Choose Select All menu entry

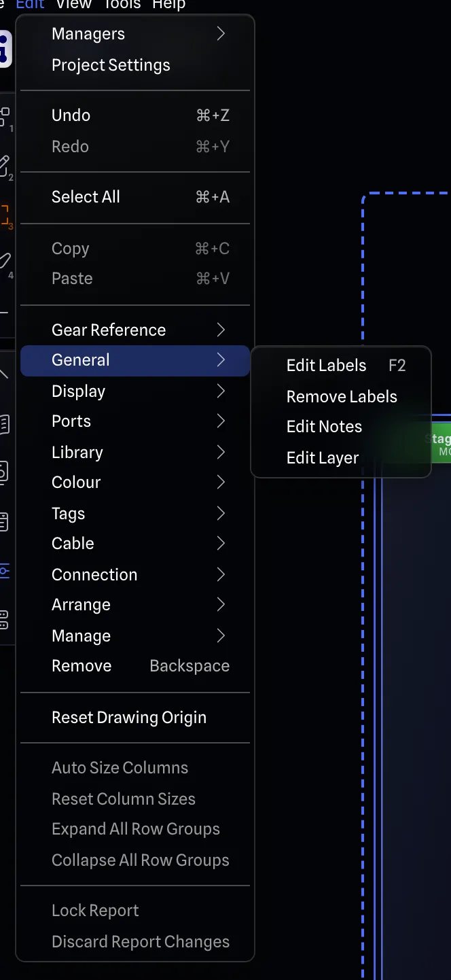pos(135,197)
